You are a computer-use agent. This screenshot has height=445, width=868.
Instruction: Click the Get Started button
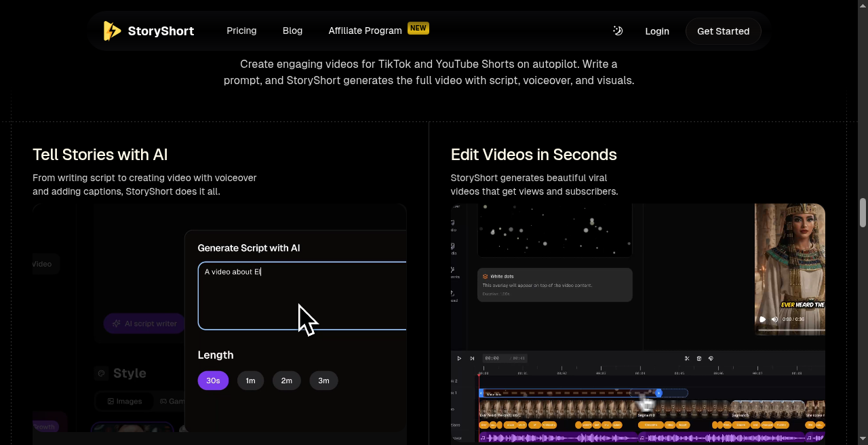724,31
